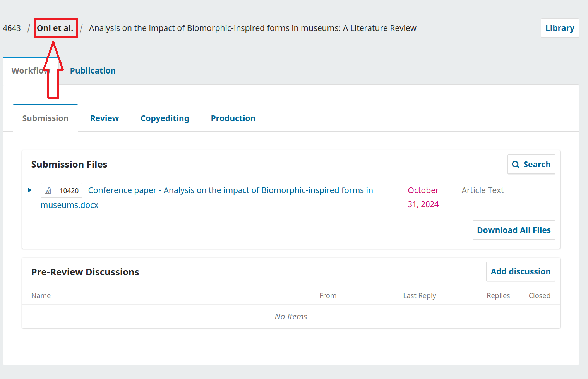Screen dimensions: 588x379
Task: Expand the submission file row arrow
Action: (30, 190)
